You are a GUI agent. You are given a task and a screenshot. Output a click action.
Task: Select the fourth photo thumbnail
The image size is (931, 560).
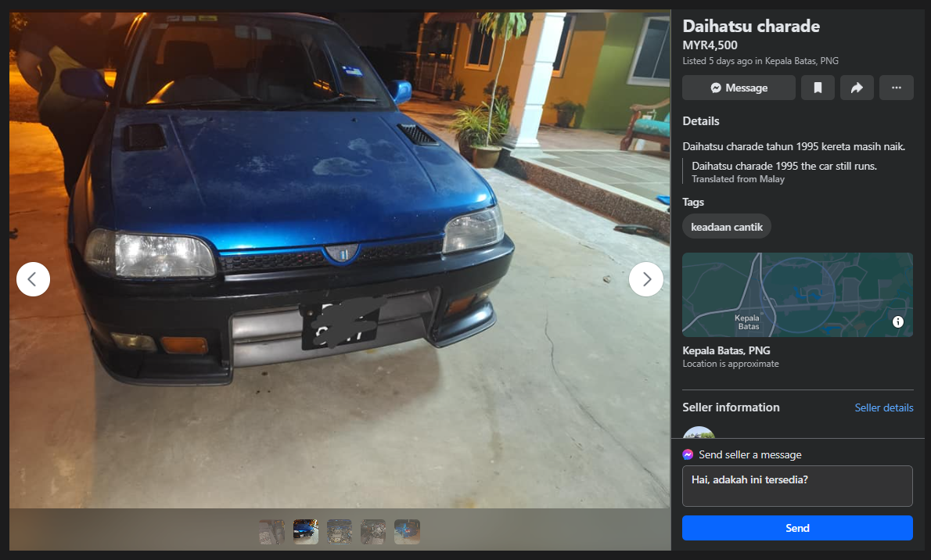373,532
